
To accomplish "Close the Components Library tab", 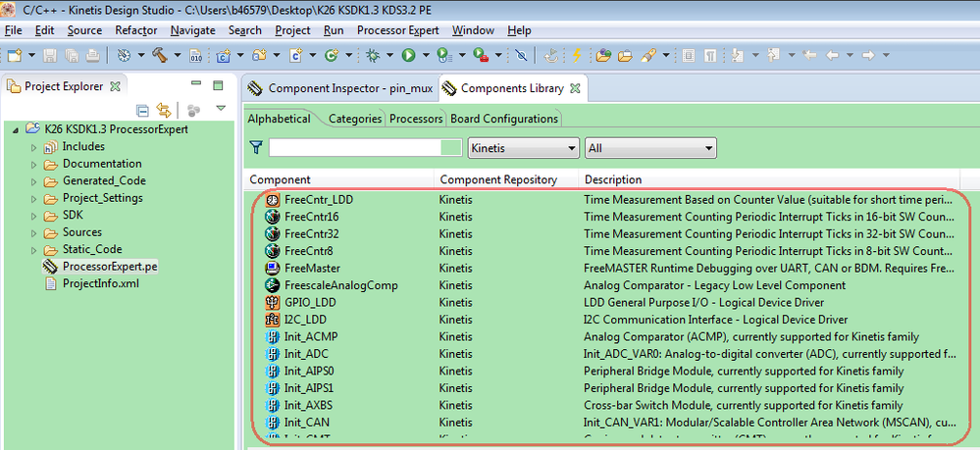I will click(x=575, y=89).
